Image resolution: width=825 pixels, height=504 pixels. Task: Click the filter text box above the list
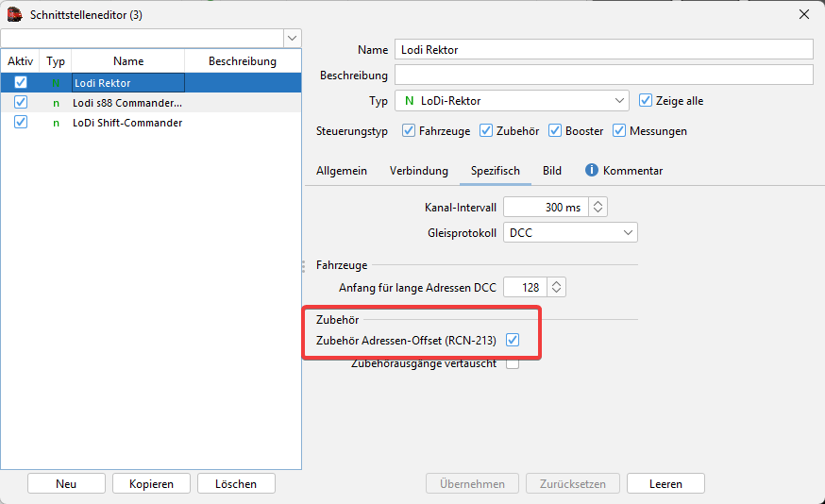(x=142, y=38)
